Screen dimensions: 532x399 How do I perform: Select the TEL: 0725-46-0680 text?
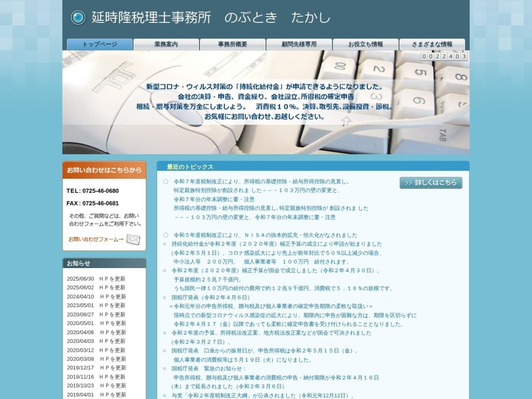pyautogui.click(x=92, y=191)
